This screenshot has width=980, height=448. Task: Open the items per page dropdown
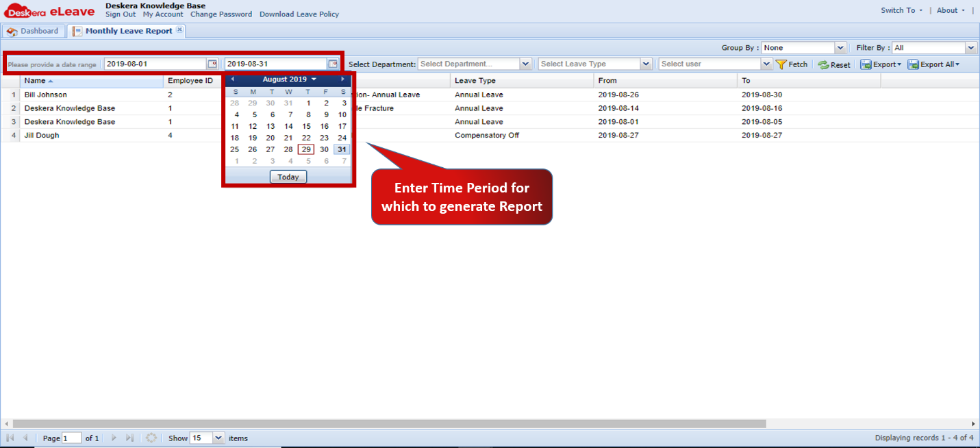(x=218, y=438)
